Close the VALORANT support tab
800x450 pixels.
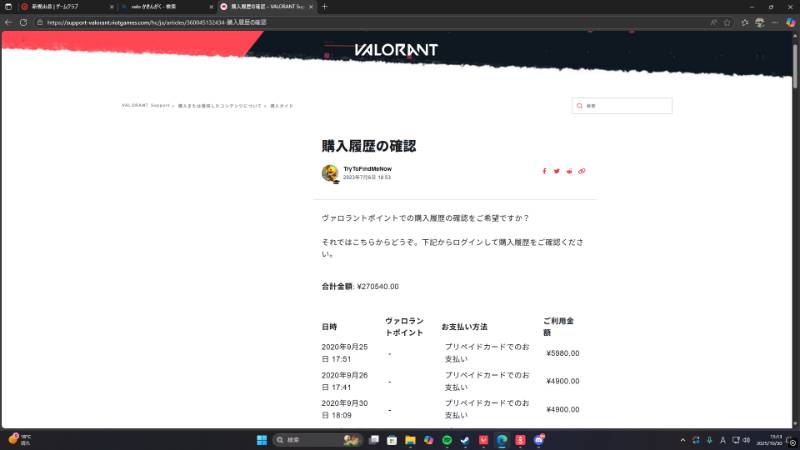[311, 7]
